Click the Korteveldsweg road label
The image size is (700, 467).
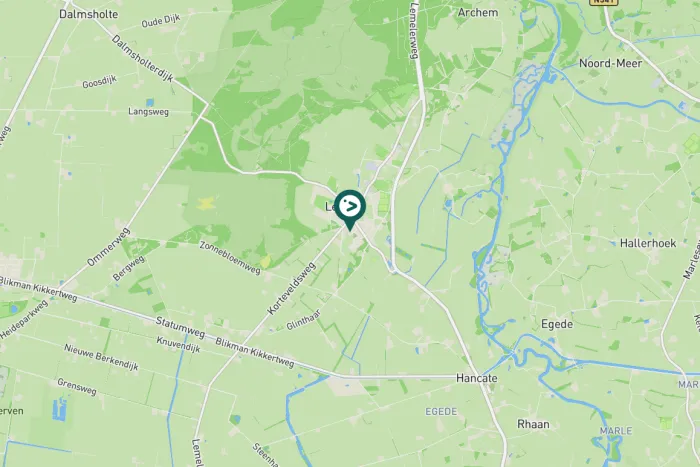click(292, 288)
